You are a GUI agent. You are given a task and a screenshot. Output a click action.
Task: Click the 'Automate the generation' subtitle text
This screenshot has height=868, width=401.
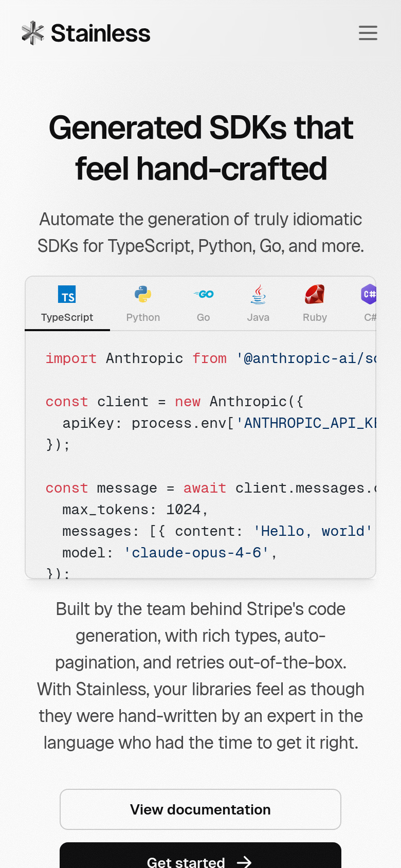tap(200, 232)
